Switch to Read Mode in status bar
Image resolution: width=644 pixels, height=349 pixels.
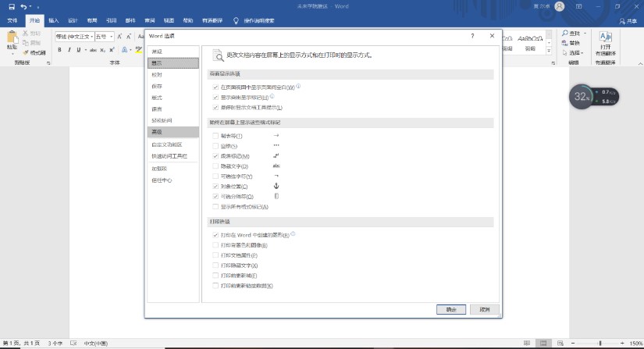527,344
